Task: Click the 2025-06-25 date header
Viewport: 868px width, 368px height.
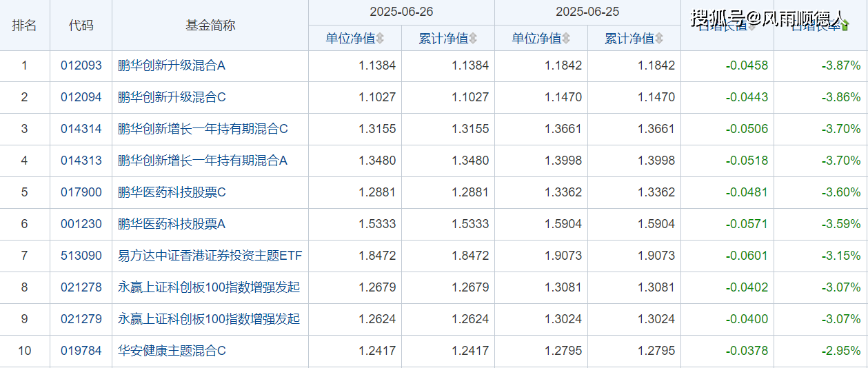Action: (587, 12)
